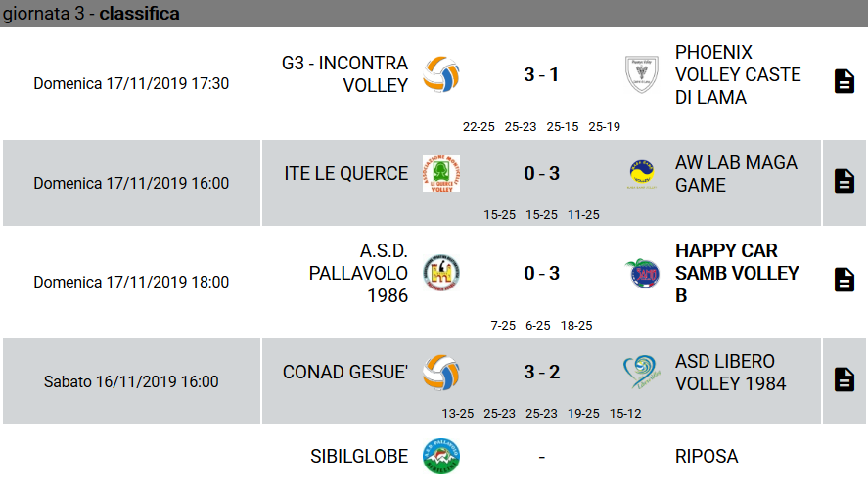Open the classifica link in header
Screen dimensions: 868x488
(x=140, y=14)
